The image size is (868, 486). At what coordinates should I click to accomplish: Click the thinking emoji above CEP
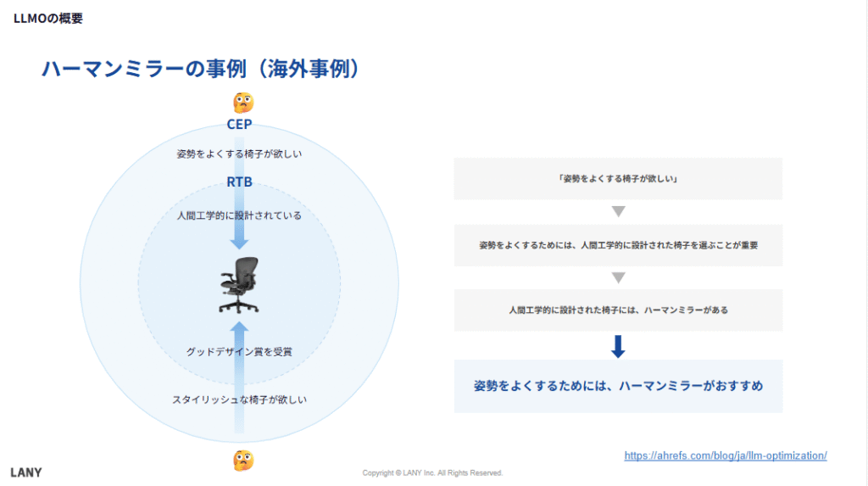[243, 103]
